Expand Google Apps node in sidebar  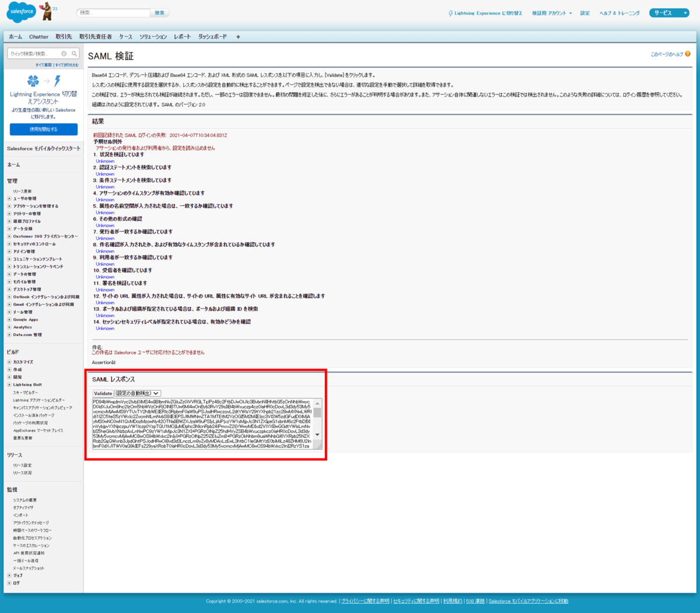[9, 320]
